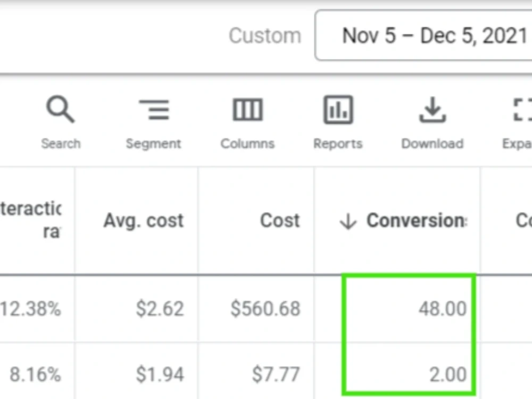Click the Custom date label
This screenshot has height=399, width=532.
(x=265, y=36)
